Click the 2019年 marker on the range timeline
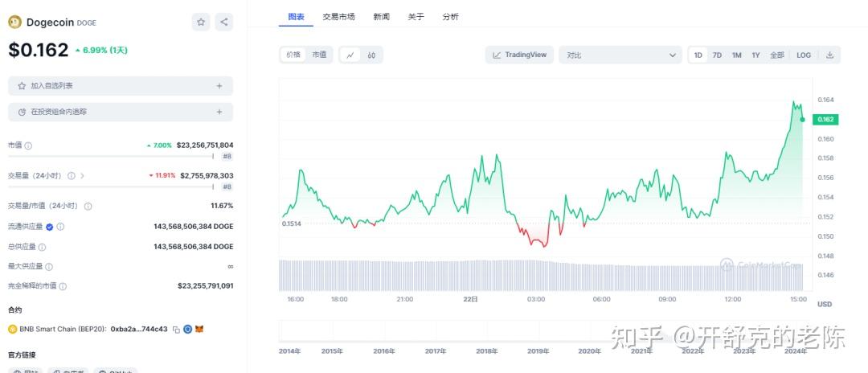The height and width of the screenshot is (373, 868). [x=538, y=351]
